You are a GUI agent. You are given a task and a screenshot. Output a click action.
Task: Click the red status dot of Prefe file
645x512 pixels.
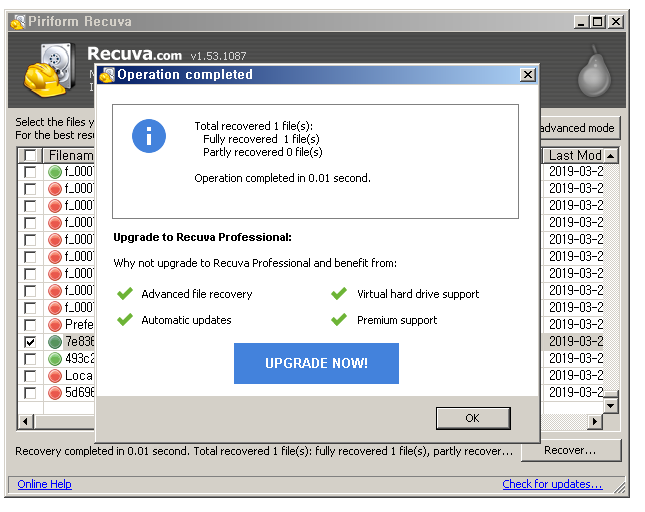pyautogui.click(x=55, y=325)
